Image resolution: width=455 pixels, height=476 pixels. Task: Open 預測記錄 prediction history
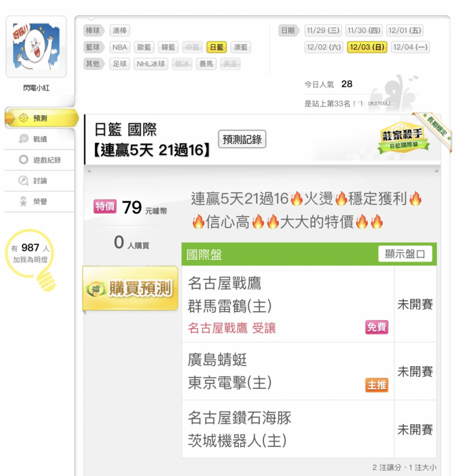point(242,139)
